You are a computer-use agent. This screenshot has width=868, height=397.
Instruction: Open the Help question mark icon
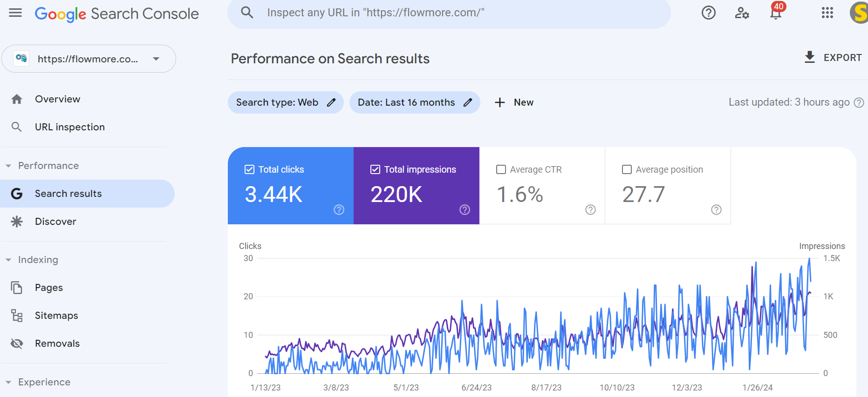708,13
